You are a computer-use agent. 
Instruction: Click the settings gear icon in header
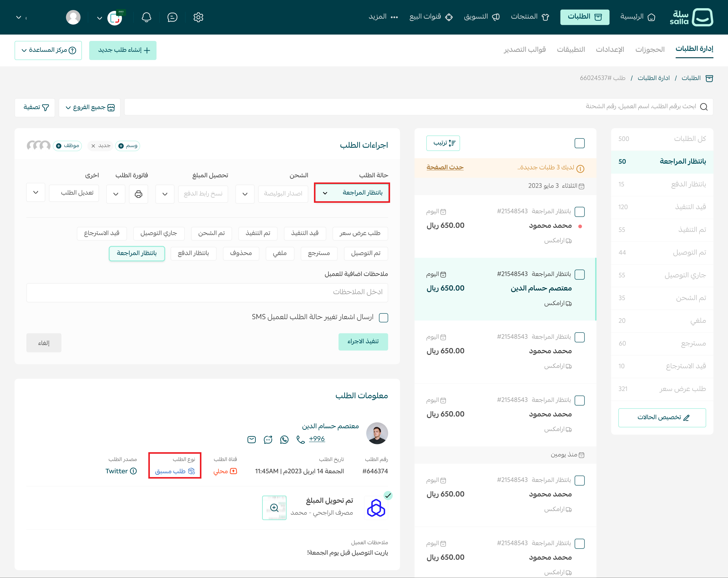198,17
